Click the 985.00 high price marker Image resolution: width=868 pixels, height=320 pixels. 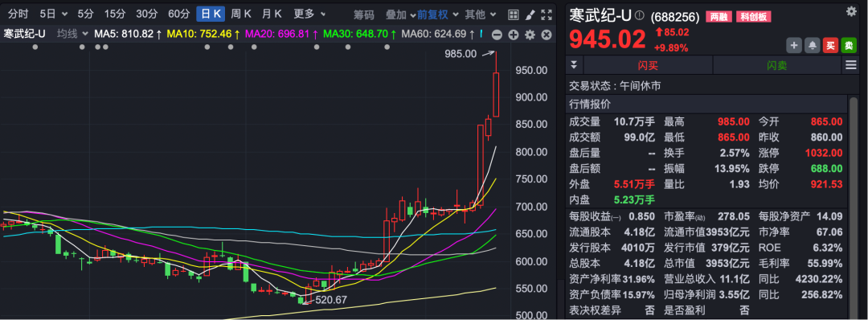pyautogui.click(x=460, y=54)
